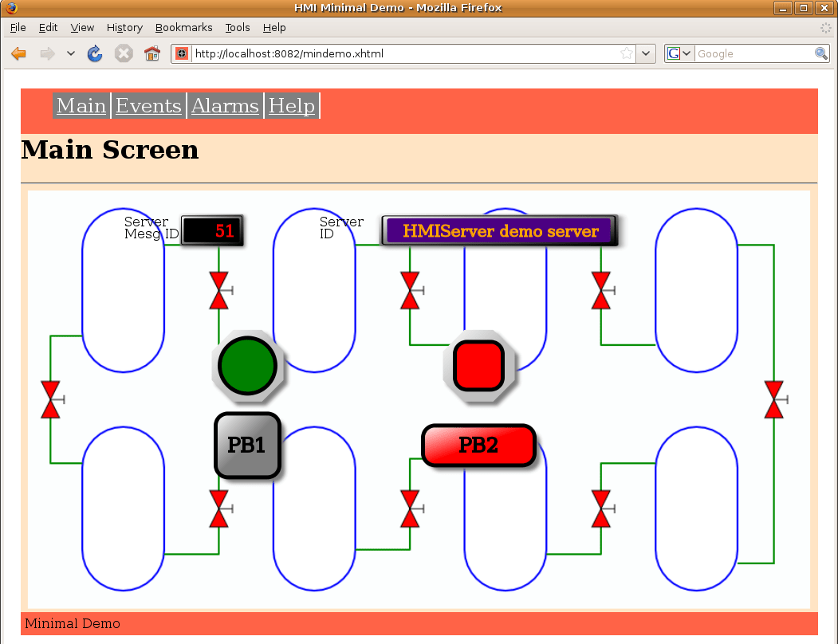Click the HMIServer demo server banner
The height and width of the screenshot is (644, 838).
(x=500, y=231)
